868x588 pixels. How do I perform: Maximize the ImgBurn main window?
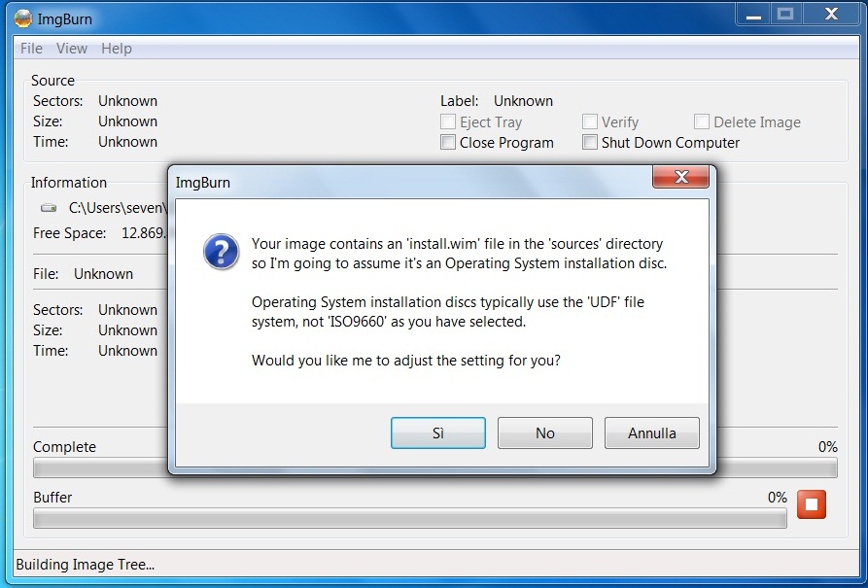click(x=785, y=15)
